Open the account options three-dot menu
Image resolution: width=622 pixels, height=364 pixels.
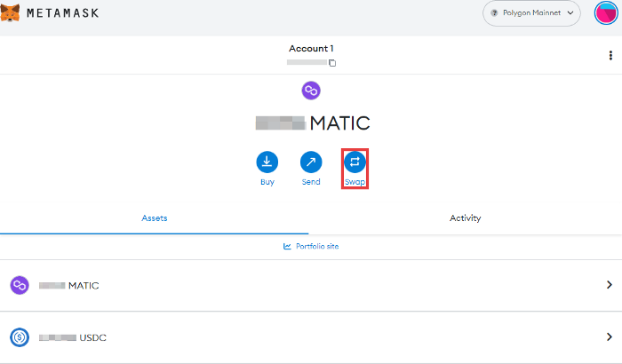tap(610, 56)
